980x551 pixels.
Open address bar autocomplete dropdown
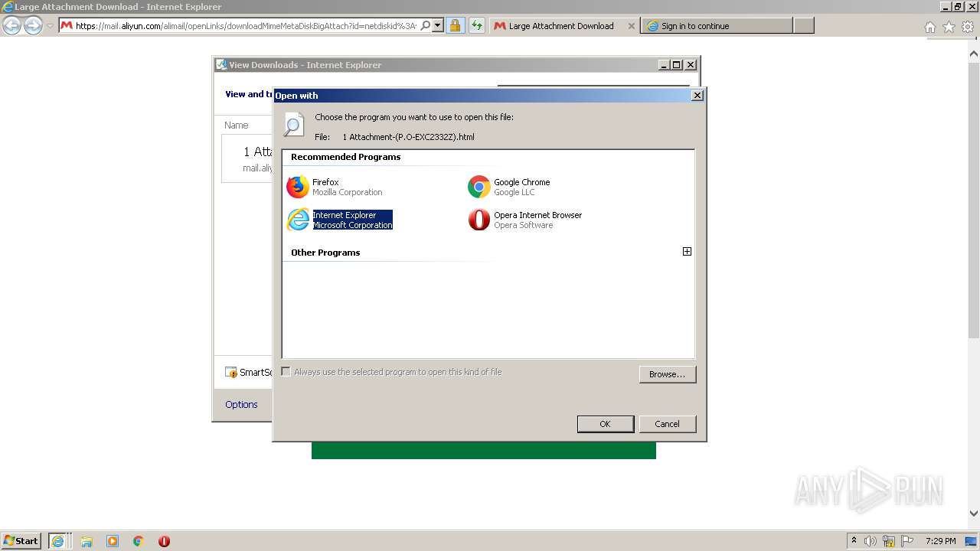click(438, 26)
